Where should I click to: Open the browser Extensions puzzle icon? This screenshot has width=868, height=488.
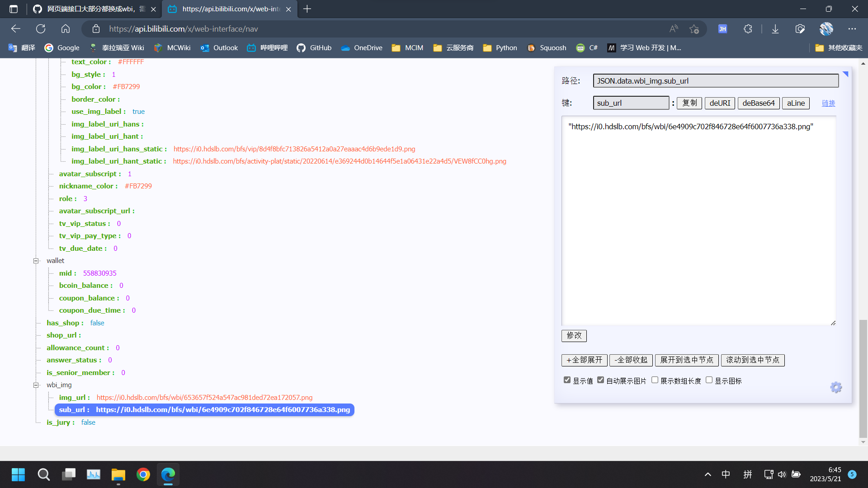pos(748,28)
